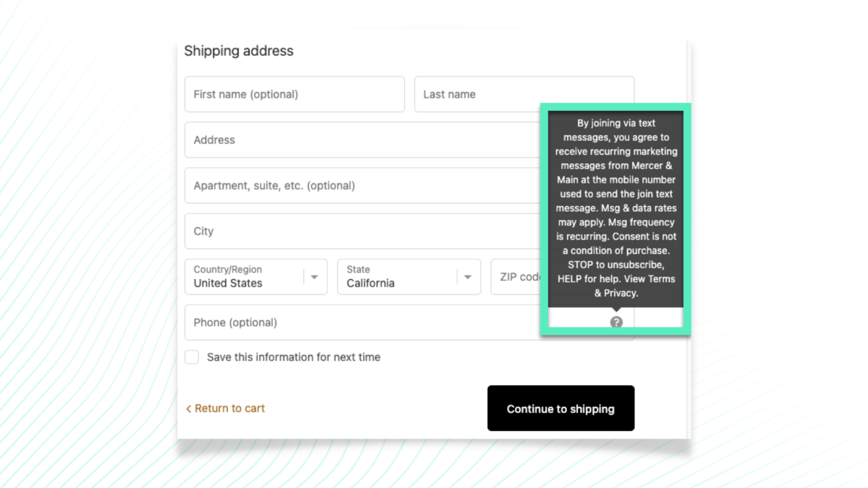Tick the Save this information checkbox
The width and height of the screenshot is (868, 488).
(192, 357)
